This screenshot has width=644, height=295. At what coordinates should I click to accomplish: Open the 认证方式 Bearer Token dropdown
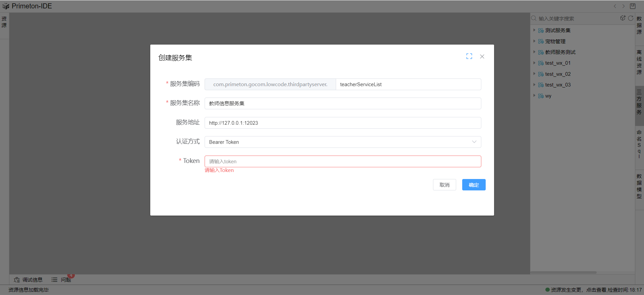coord(342,142)
